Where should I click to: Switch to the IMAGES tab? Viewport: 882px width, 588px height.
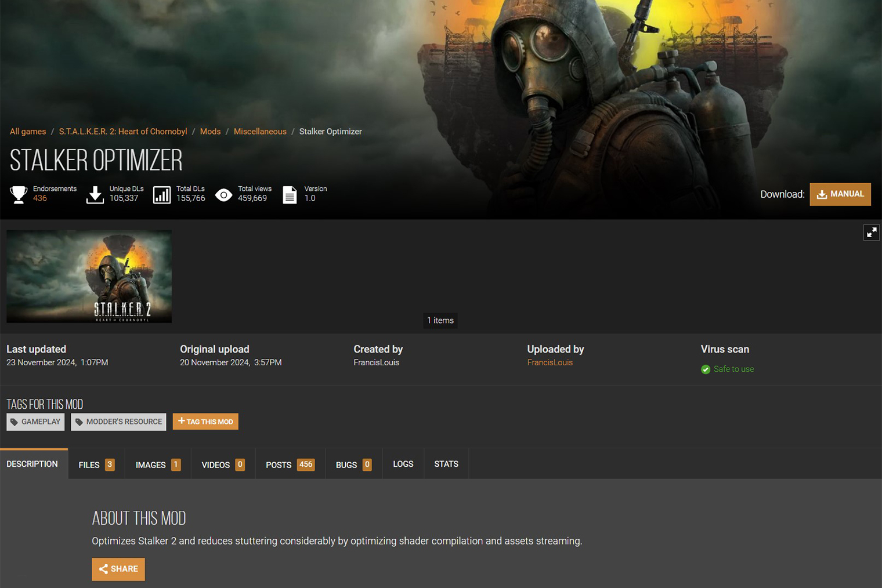158,464
